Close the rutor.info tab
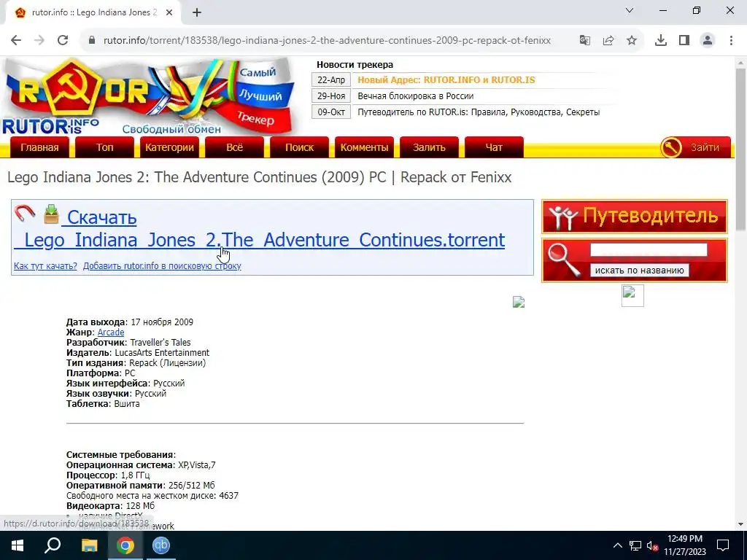 tap(169, 13)
